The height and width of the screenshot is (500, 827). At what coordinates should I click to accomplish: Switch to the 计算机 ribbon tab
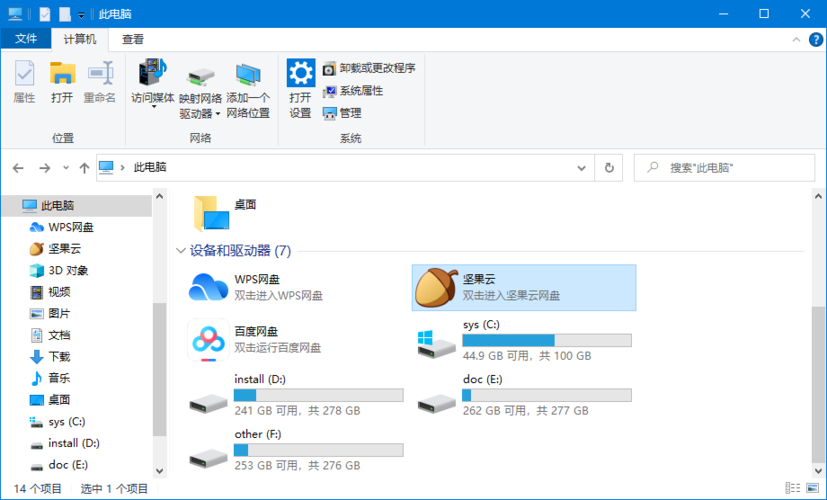point(80,39)
